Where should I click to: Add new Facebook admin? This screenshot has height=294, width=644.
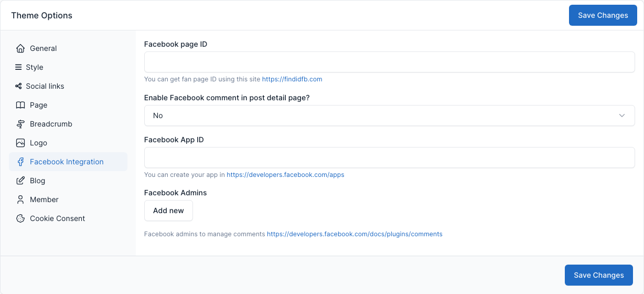coord(168,211)
